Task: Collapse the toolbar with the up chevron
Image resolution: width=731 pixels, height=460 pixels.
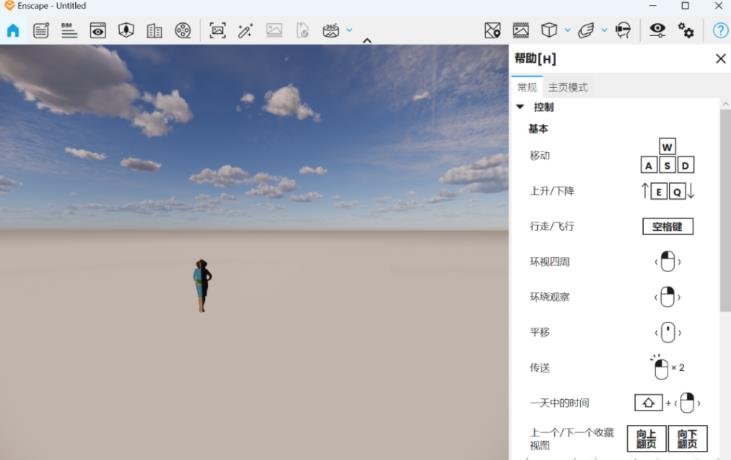Action: point(367,41)
